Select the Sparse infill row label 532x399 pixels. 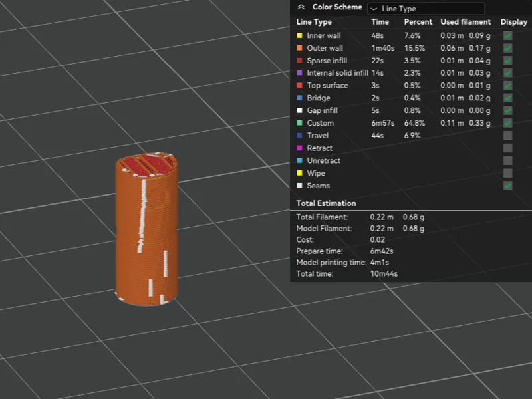pyautogui.click(x=327, y=61)
